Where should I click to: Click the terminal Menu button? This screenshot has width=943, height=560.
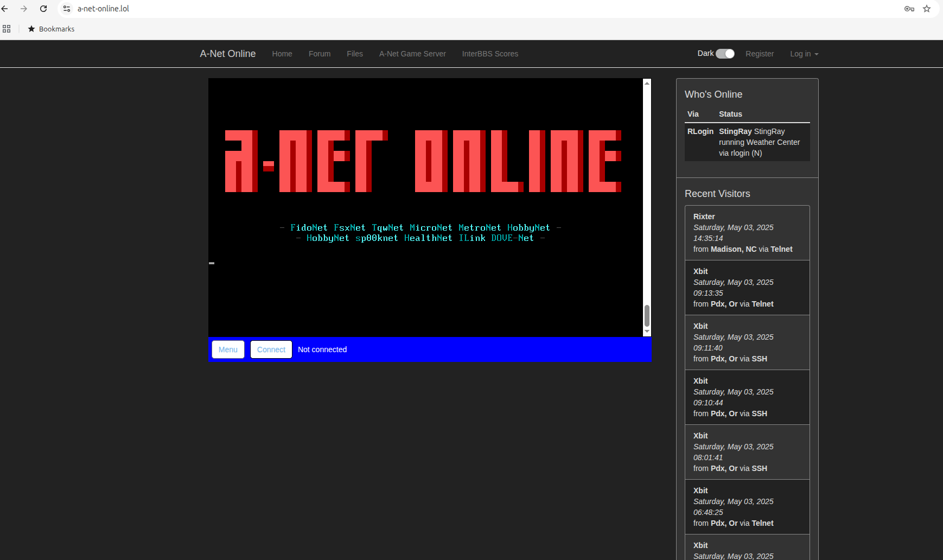[228, 349]
